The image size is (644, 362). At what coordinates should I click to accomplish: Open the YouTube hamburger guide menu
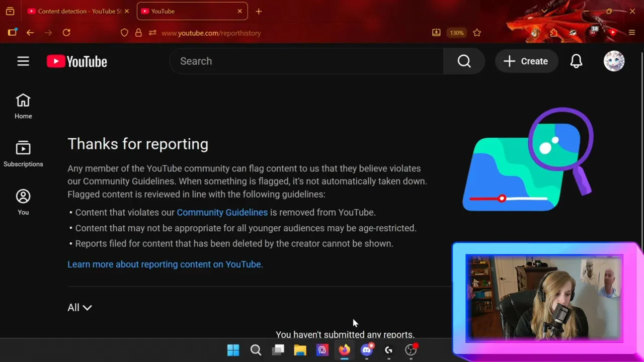[x=23, y=61]
